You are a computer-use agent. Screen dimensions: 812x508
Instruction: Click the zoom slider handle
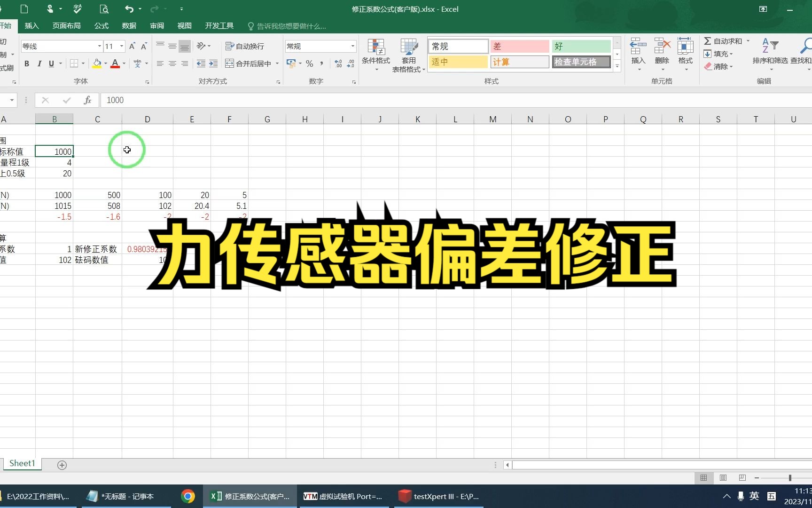(790, 478)
